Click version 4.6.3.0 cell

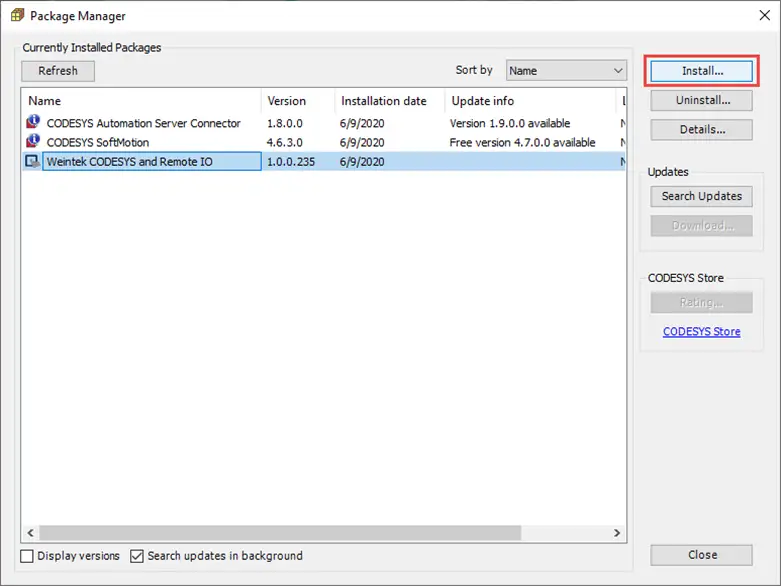click(284, 142)
